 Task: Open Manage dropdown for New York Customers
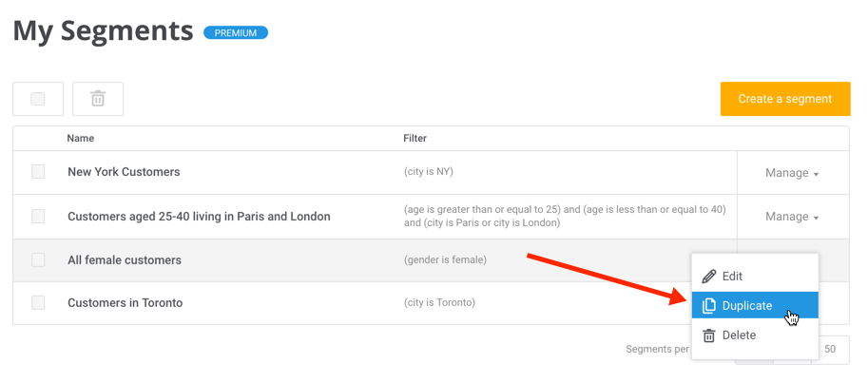792,173
